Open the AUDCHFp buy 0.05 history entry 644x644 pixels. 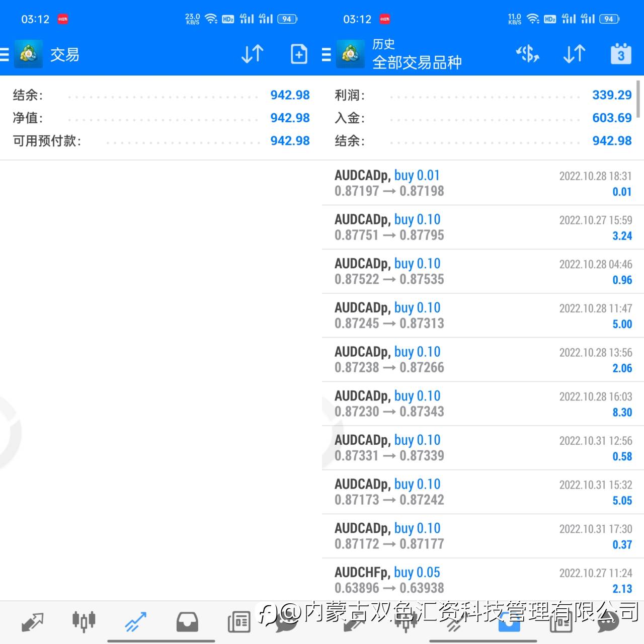[x=483, y=580]
